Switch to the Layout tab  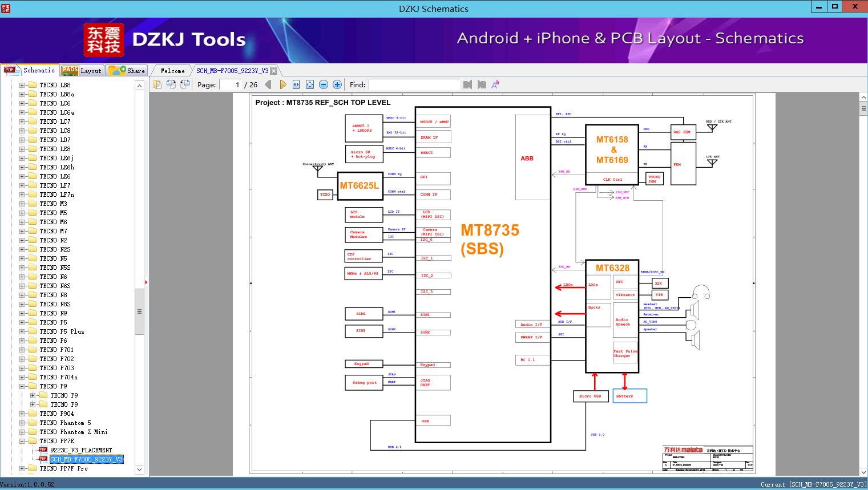pyautogui.click(x=82, y=71)
